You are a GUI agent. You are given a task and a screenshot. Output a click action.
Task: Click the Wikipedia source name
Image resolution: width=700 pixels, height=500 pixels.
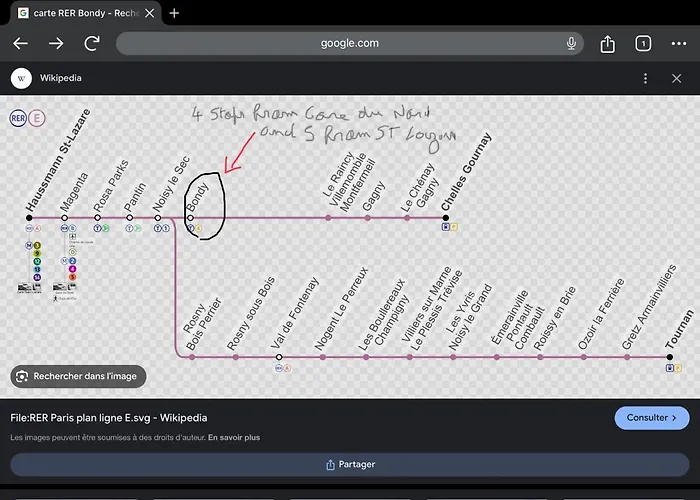pos(61,78)
